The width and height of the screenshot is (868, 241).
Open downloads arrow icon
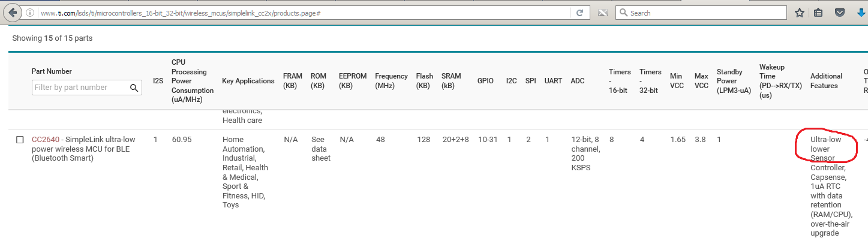pyautogui.click(x=861, y=13)
